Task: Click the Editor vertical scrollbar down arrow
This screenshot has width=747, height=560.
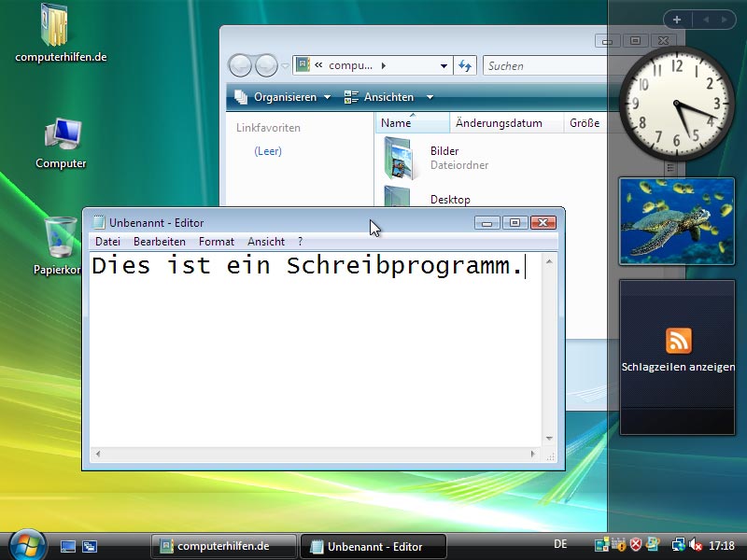Action: [550, 438]
